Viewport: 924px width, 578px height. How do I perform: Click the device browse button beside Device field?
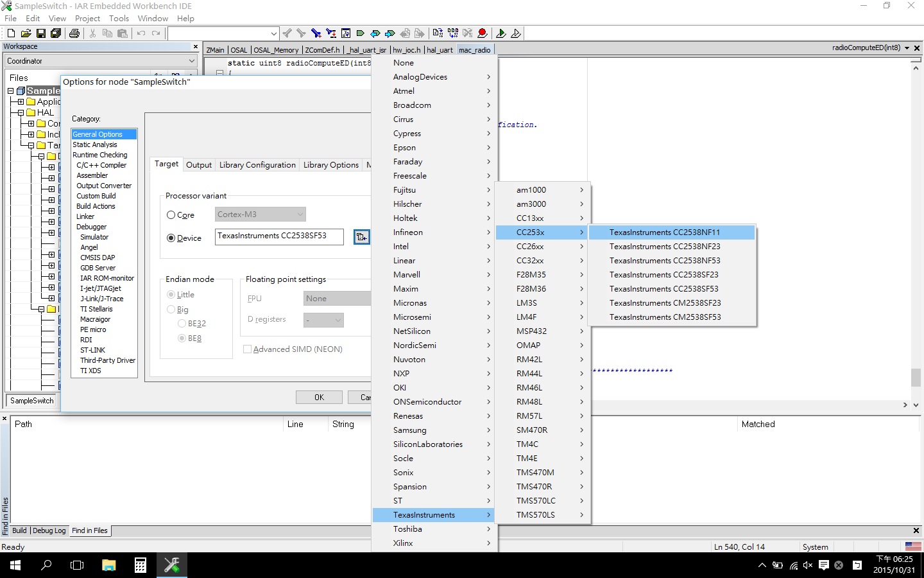click(x=362, y=237)
